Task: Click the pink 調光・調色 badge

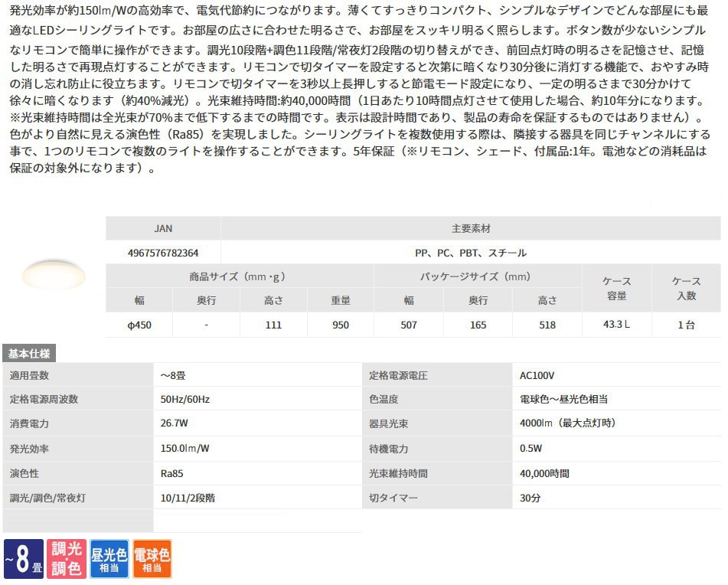Action: [66, 559]
